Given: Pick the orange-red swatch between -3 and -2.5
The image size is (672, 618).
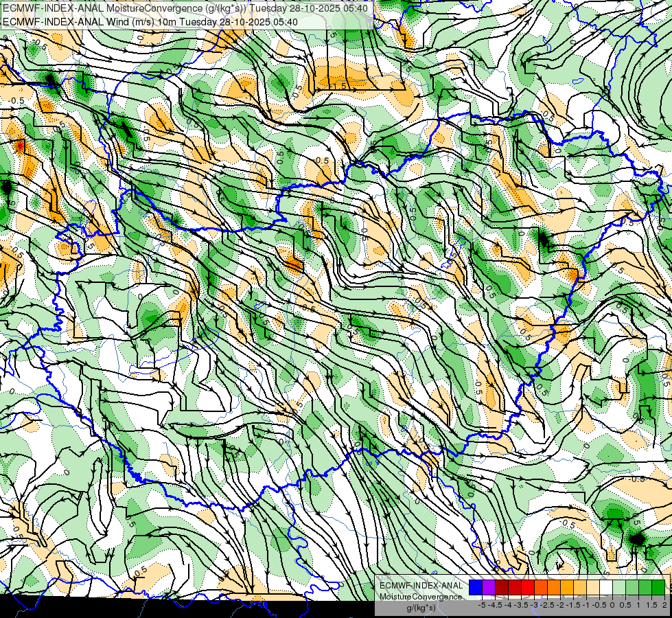Looking at the screenshot, I should click(541, 587).
